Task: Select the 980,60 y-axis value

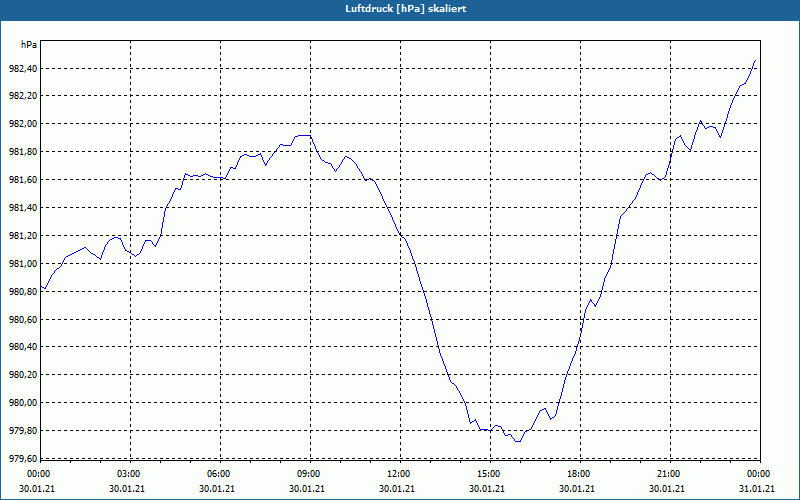Action: (x=23, y=320)
